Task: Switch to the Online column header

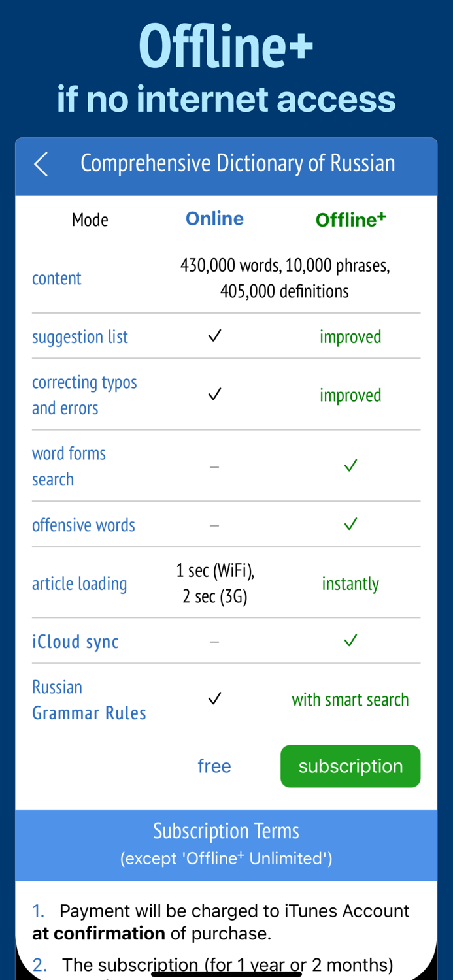Action: pyautogui.click(x=214, y=218)
